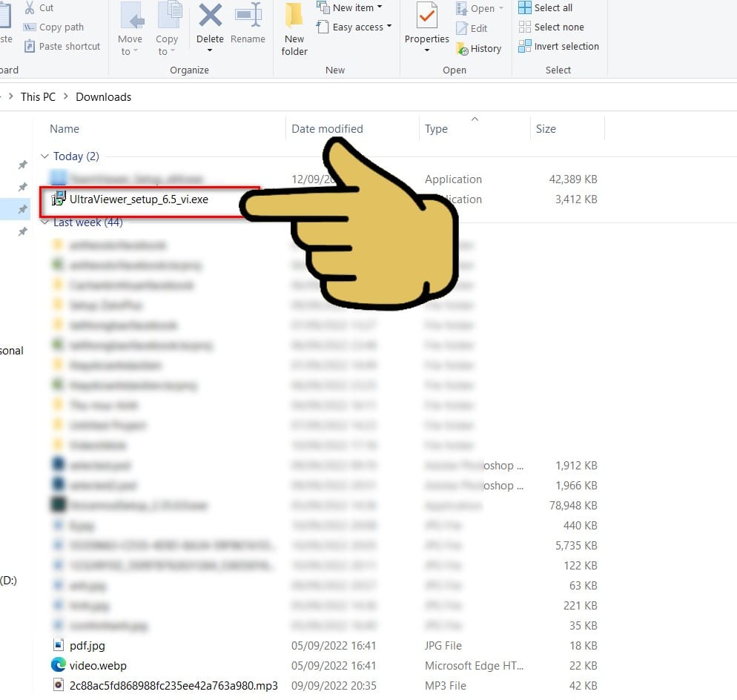Click the Rename icon
This screenshot has width=737, height=700.
point(248,15)
